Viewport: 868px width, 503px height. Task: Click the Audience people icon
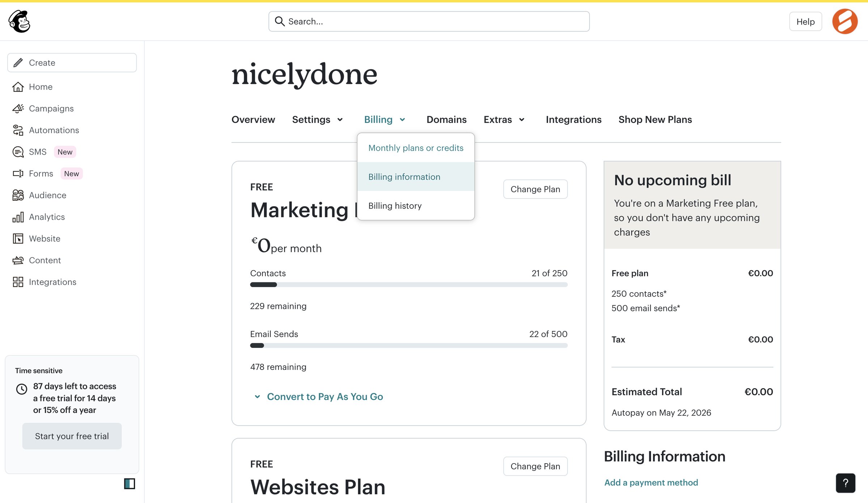(x=18, y=195)
